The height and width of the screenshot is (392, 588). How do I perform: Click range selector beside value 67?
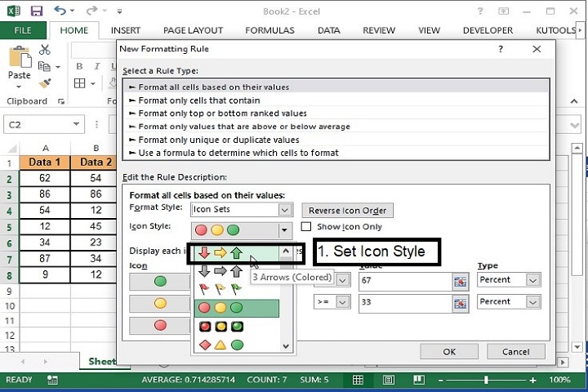(x=460, y=282)
